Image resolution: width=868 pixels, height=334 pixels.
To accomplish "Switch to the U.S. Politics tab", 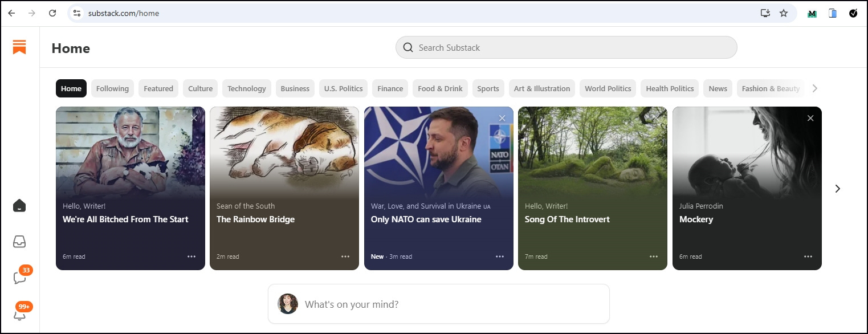I will click(344, 88).
